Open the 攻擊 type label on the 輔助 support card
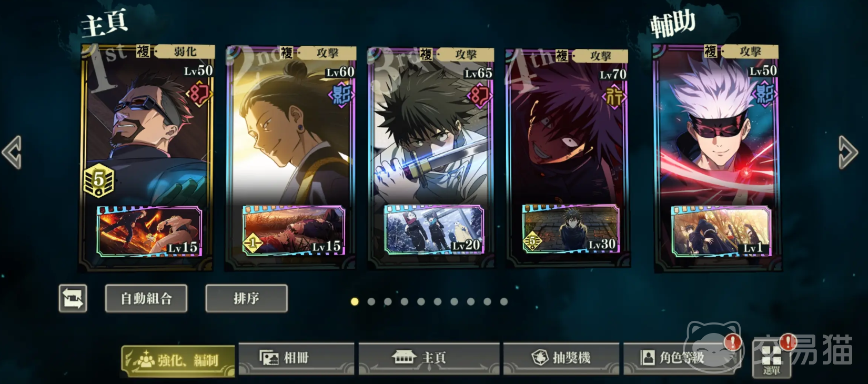The width and height of the screenshot is (868, 384). coord(750,51)
